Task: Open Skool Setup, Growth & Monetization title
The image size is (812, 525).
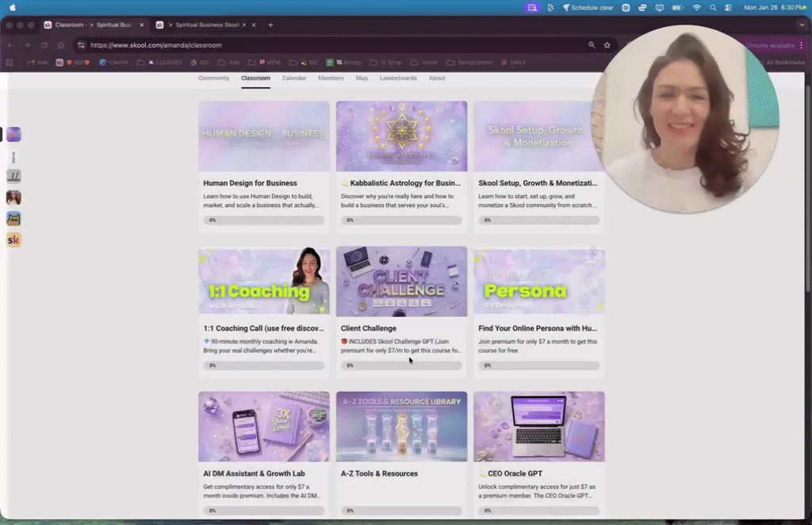Action: 538,183
